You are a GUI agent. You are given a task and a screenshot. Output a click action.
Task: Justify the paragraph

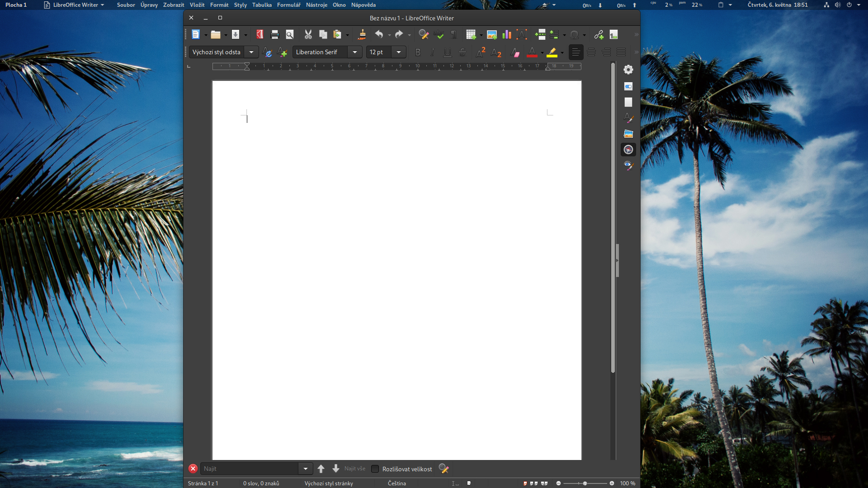pos(621,52)
